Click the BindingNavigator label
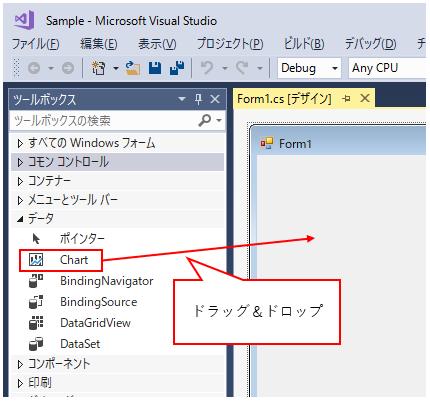 coord(107,281)
